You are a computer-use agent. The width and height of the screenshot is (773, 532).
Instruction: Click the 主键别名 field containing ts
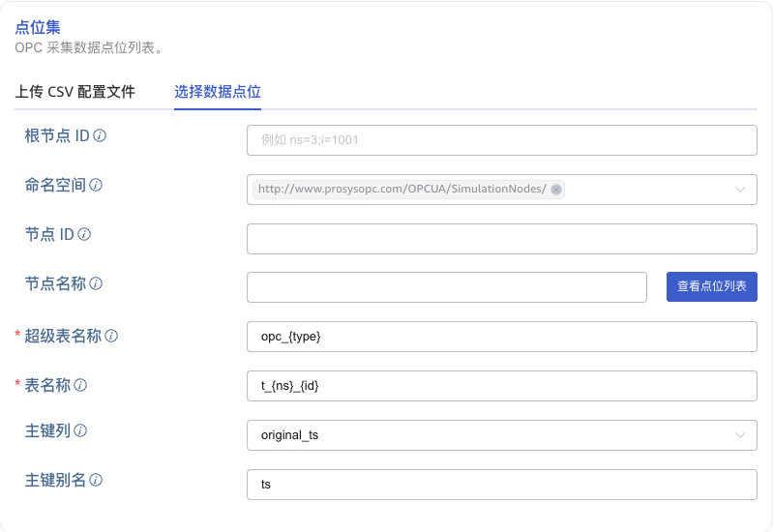point(501,485)
